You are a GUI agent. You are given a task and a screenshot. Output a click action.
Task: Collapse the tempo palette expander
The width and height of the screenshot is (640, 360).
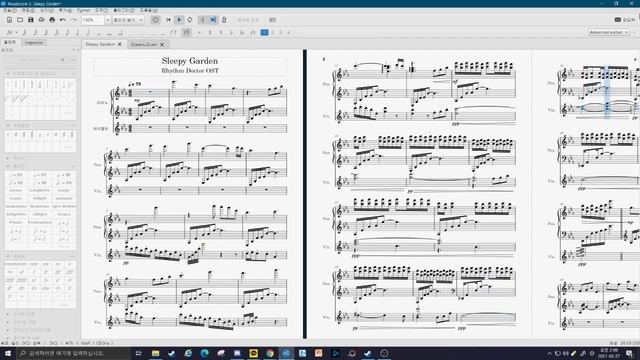[8, 166]
